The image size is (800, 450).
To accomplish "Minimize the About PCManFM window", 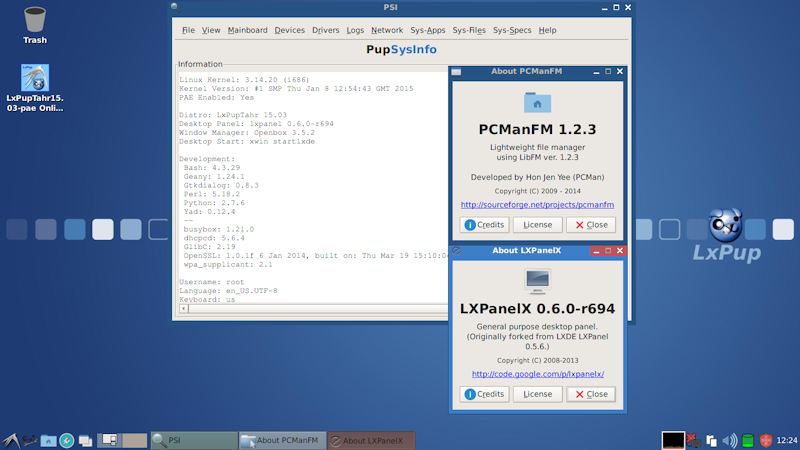I will click(596, 72).
